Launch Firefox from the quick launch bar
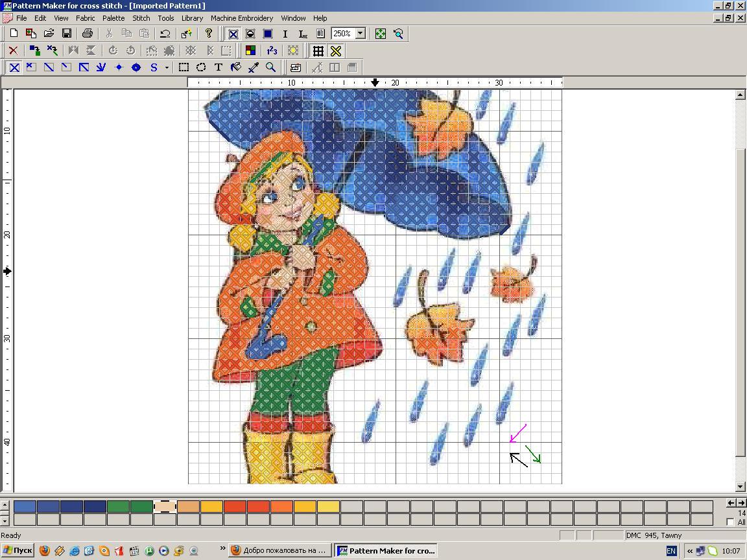Image resolution: width=747 pixels, height=560 pixels. pyautogui.click(x=44, y=551)
